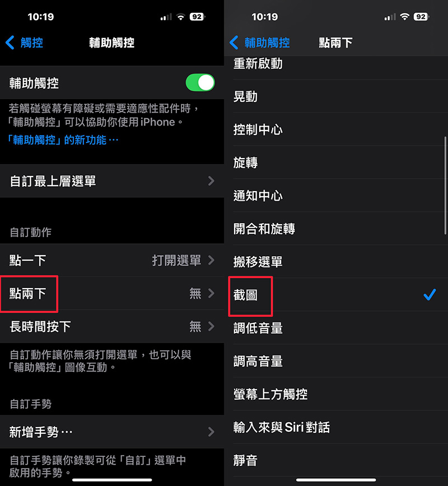Select the 截圖 option

(336, 295)
